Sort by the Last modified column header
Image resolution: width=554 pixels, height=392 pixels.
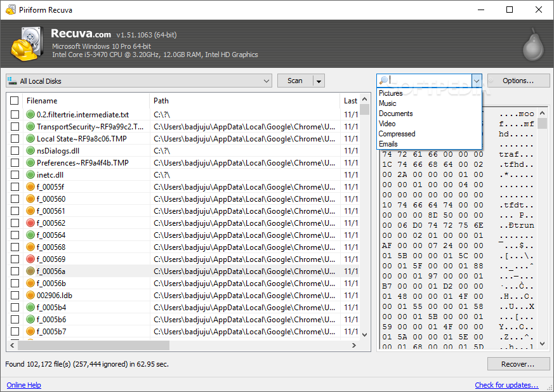point(350,101)
